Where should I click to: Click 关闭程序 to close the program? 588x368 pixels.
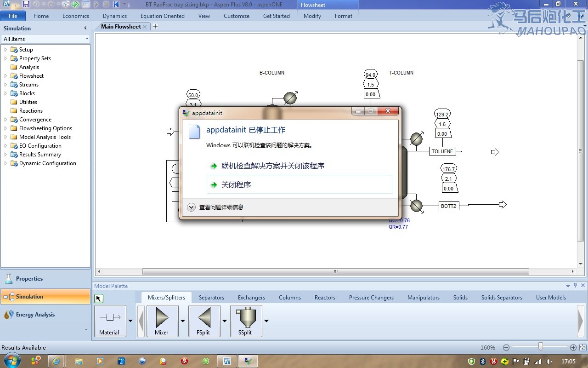click(300, 184)
